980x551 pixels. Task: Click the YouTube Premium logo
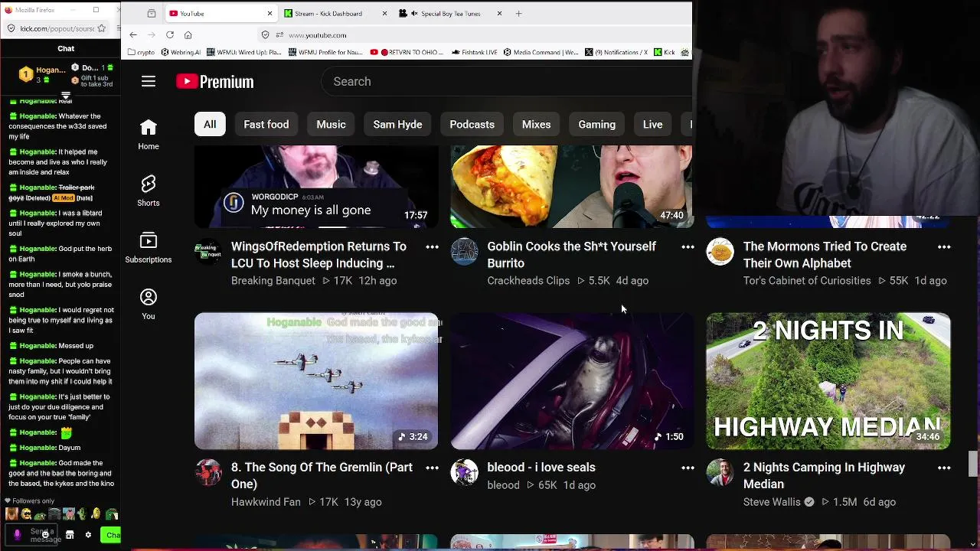pos(215,81)
